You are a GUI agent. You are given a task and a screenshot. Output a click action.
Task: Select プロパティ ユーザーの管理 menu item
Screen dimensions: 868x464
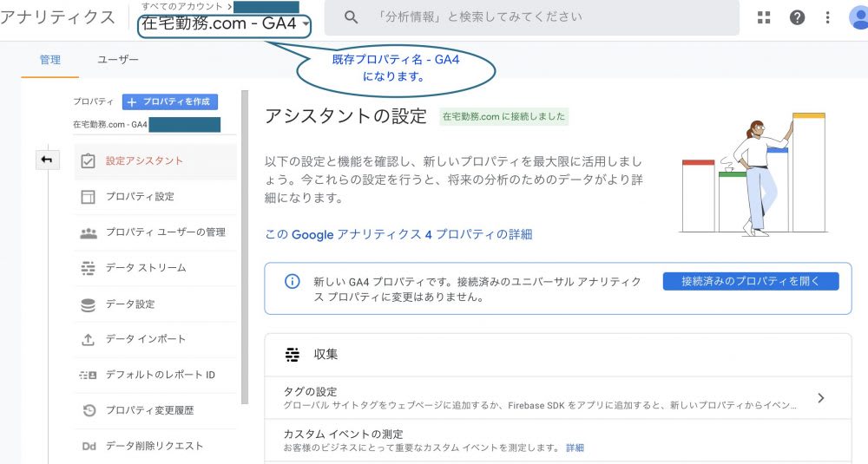click(155, 232)
